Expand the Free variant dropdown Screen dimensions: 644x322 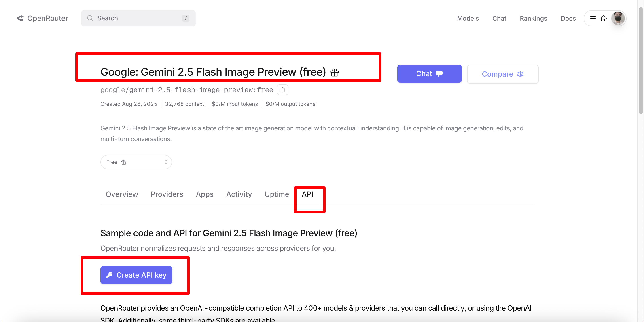(x=136, y=162)
